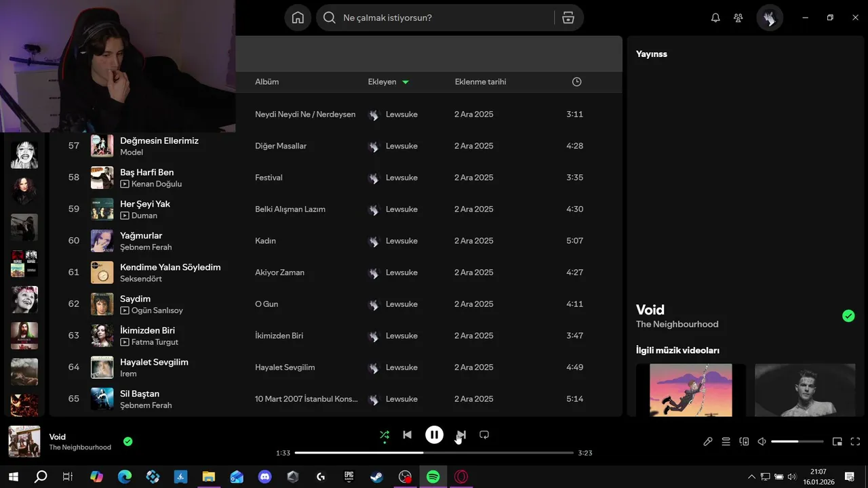Select track 'Kendime Yalan Söyledim'
The height and width of the screenshot is (488, 868).
[x=170, y=268]
